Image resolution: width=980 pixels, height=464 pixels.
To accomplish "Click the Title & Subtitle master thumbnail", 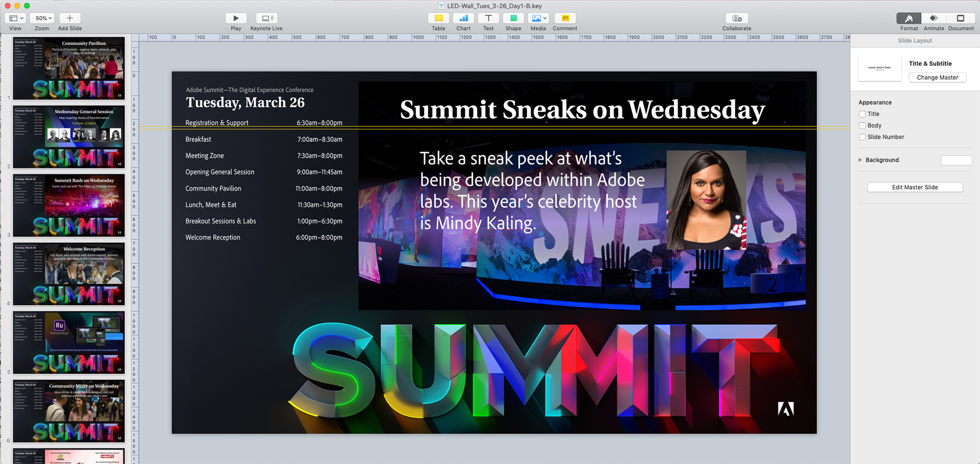I will [879, 68].
